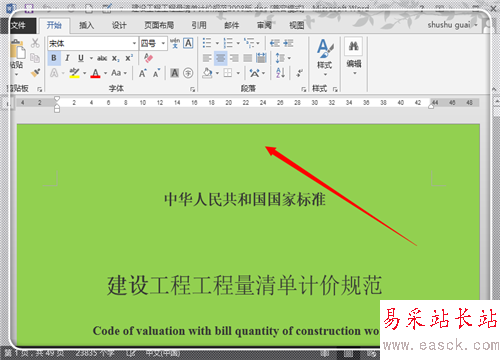Click the Grow Font icon
The height and width of the screenshot is (360, 500).
pyautogui.click(x=142, y=73)
